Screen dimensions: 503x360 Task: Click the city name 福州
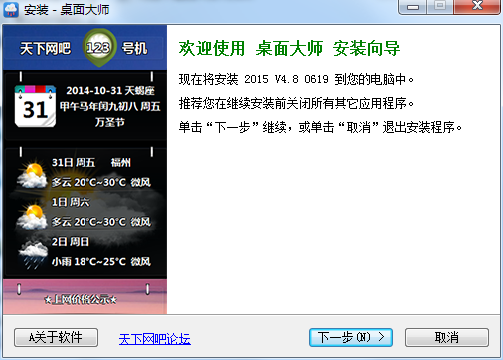click(x=120, y=162)
